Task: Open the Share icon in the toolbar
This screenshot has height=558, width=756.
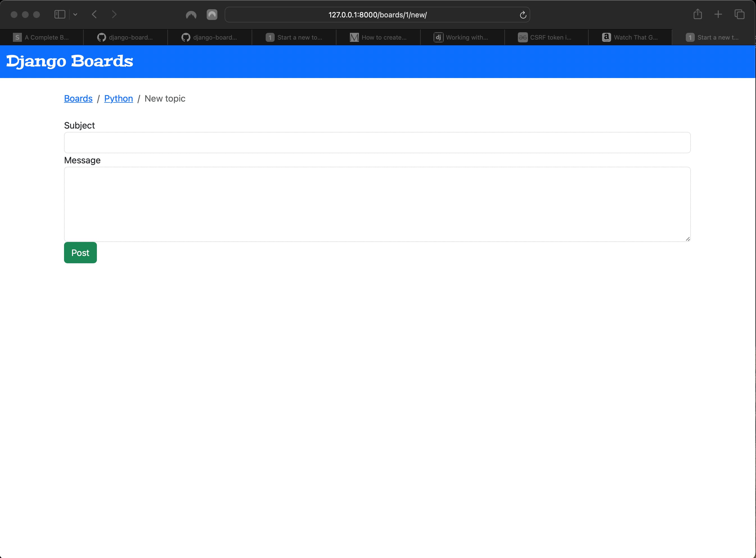Action: pos(698,14)
